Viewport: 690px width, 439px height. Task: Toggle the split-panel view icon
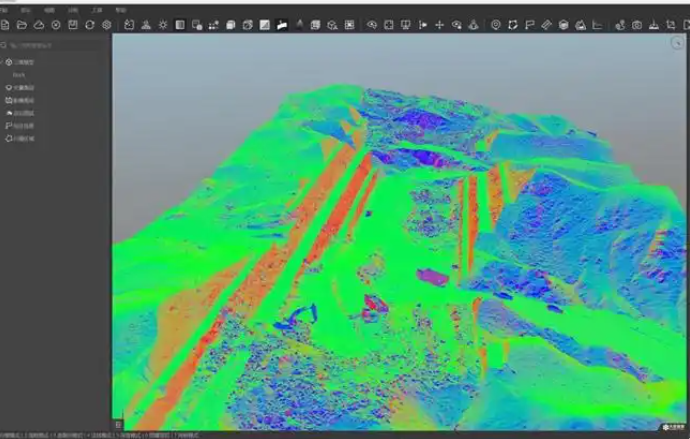coord(180,25)
